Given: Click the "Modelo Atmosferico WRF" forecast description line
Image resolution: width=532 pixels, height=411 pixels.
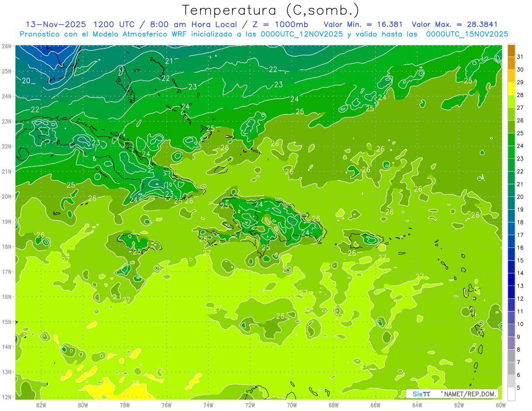Looking at the screenshot, I should tap(264, 34).
